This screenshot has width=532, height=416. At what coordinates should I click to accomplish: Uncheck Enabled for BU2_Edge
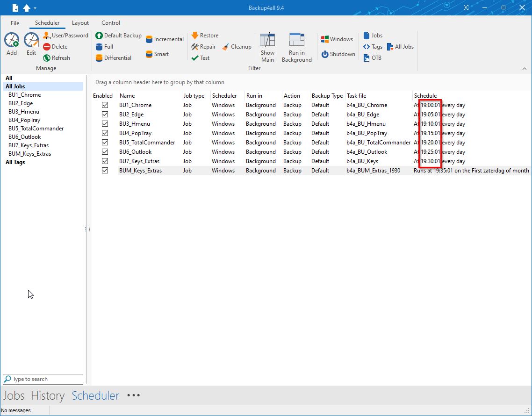click(x=105, y=115)
